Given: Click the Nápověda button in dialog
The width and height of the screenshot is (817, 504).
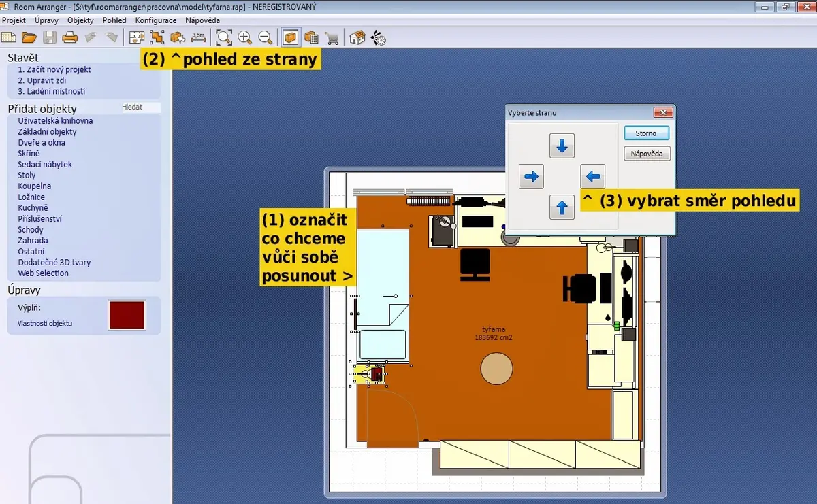Looking at the screenshot, I should point(647,154).
